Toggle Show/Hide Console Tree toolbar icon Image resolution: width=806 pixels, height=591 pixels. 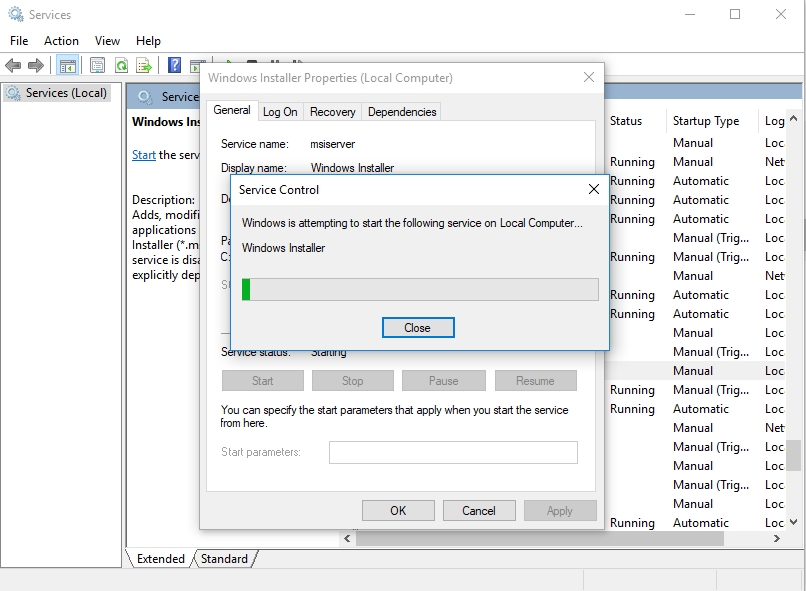(x=68, y=65)
